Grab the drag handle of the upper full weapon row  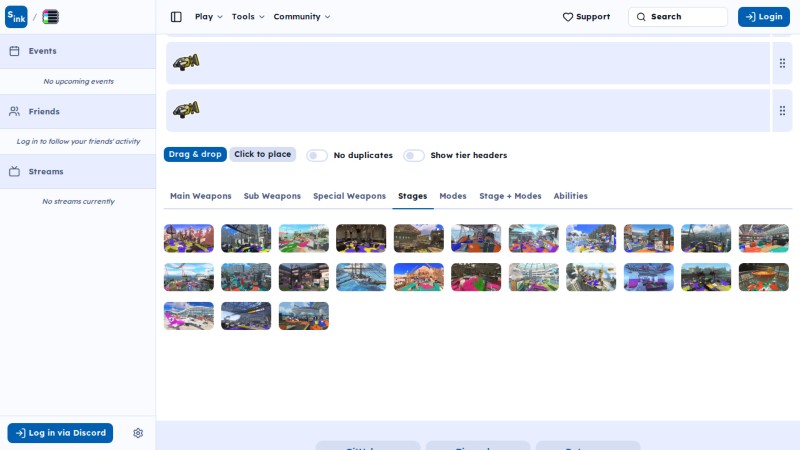(782, 63)
